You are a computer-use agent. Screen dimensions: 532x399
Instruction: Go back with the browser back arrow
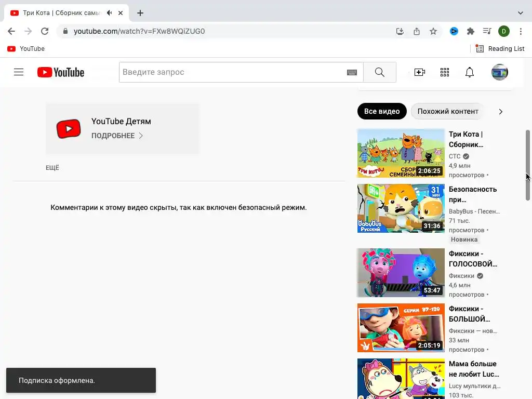(x=11, y=31)
